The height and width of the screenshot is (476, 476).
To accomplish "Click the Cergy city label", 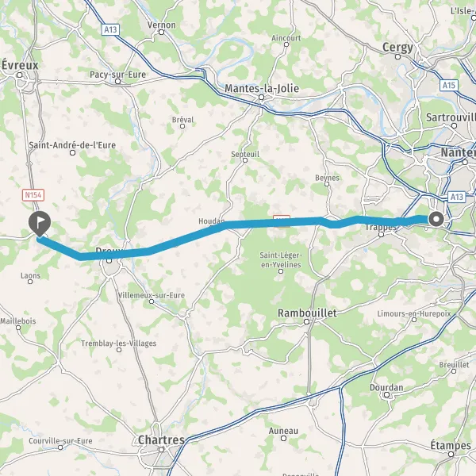I will point(397,48).
